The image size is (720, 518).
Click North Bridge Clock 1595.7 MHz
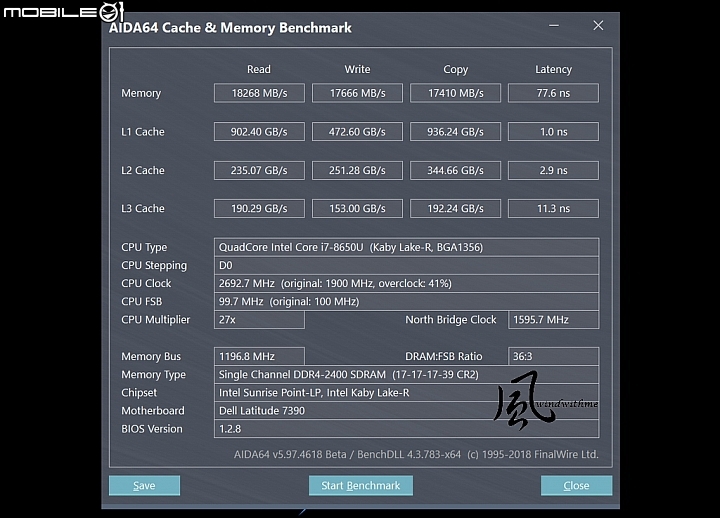[553, 320]
